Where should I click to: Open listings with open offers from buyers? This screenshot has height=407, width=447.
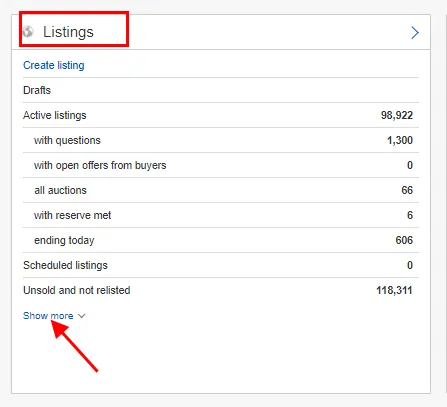click(100, 165)
